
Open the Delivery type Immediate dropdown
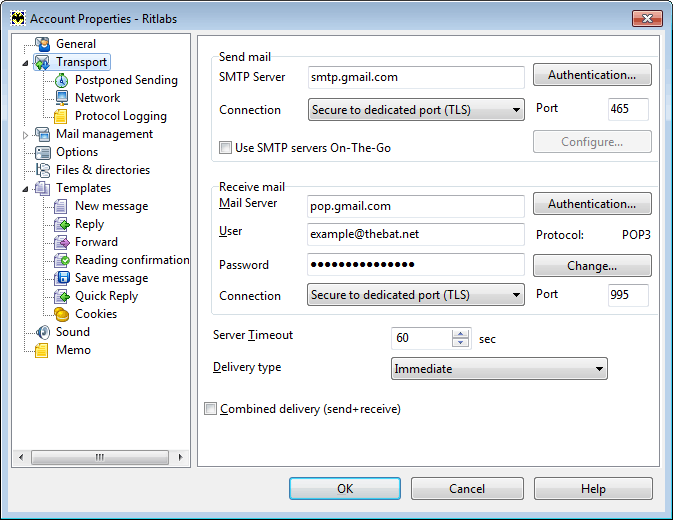[x=499, y=369]
